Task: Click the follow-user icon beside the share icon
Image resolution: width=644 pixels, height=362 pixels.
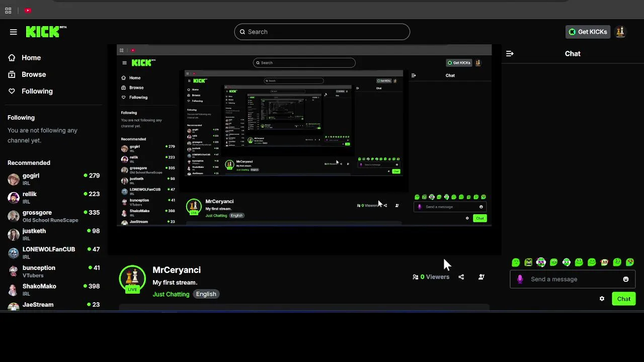Action: [x=481, y=277]
